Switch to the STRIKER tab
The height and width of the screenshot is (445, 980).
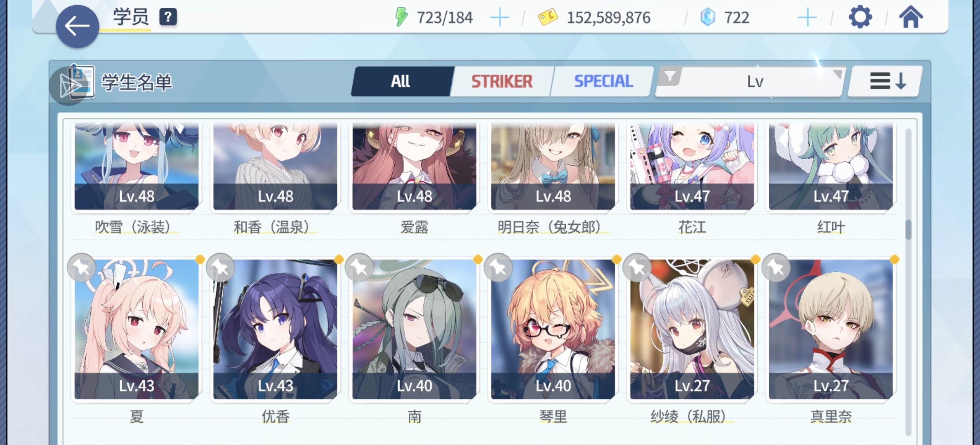tap(502, 82)
